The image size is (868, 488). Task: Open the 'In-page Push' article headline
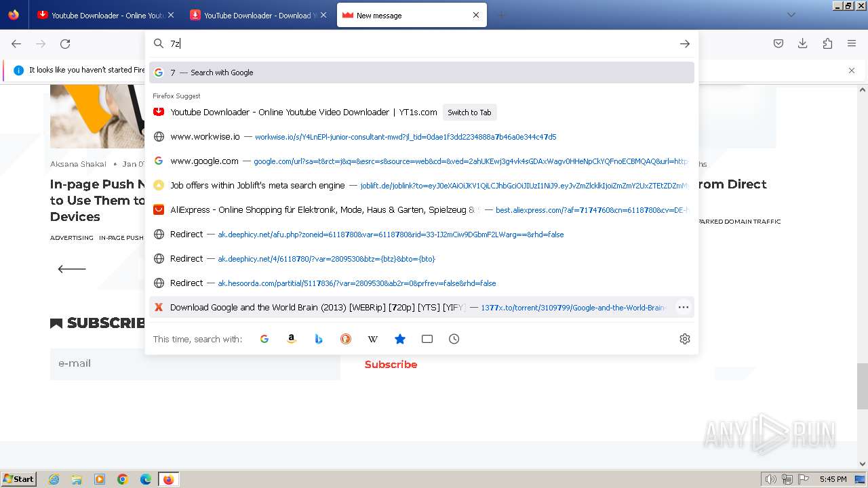(98, 201)
